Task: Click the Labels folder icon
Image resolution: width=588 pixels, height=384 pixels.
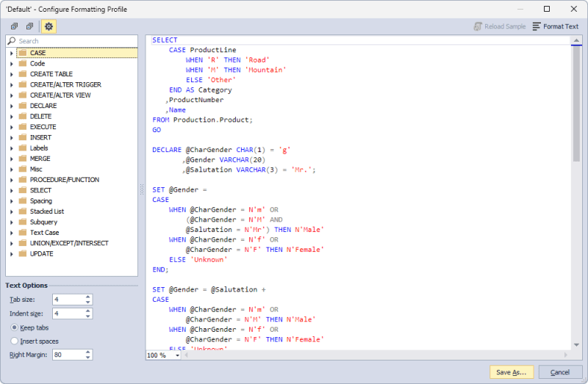Action: (x=23, y=148)
